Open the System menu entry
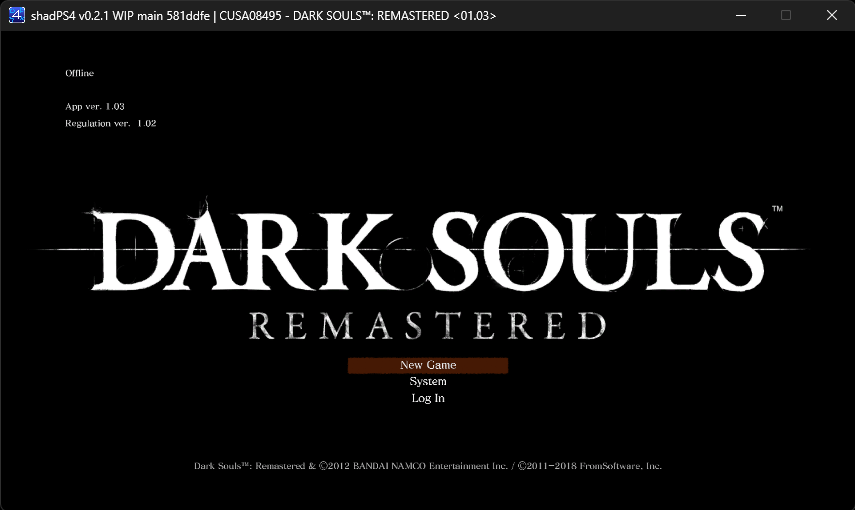 428,382
